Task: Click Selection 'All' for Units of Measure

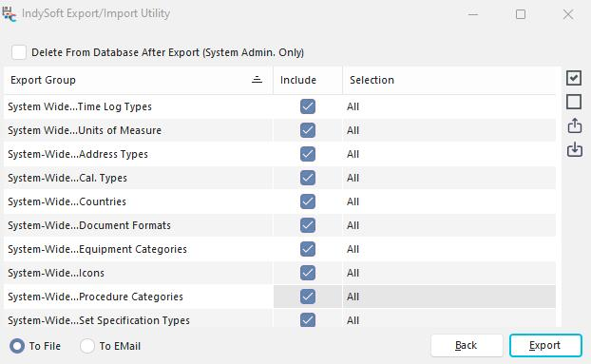Action: pos(449,130)
